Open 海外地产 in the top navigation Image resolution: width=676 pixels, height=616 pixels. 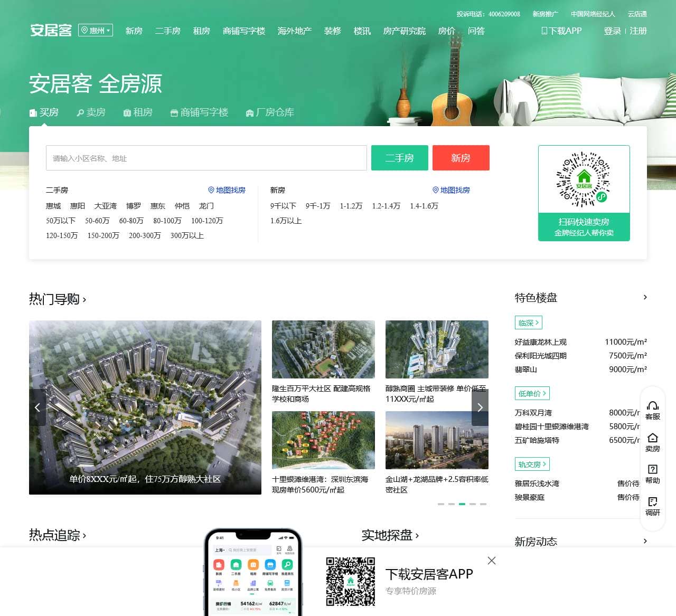coord(295,31)
